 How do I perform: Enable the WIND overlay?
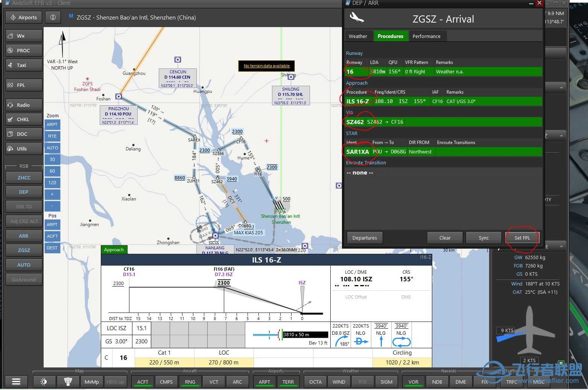point(338,381)
